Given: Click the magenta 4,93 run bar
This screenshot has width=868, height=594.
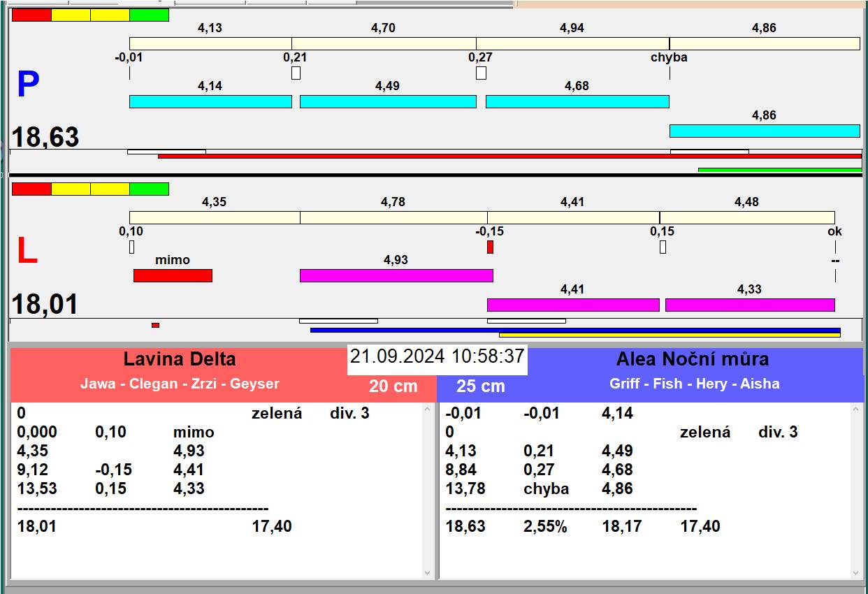Looking at the screenshot, I should click(x=396, y=276).
